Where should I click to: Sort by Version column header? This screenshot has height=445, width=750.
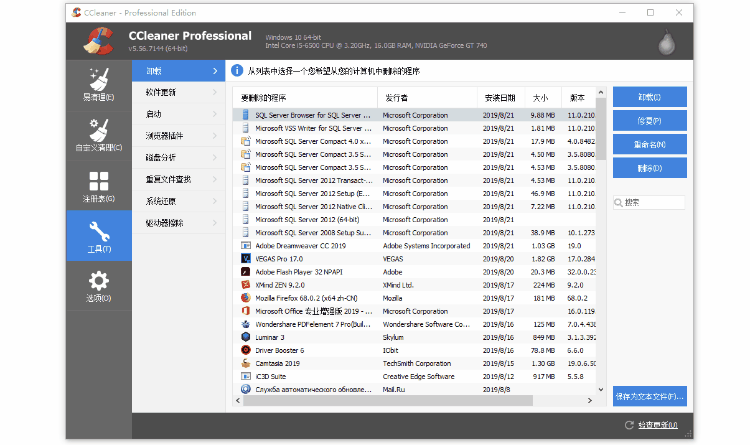click(x=578, y=98)
